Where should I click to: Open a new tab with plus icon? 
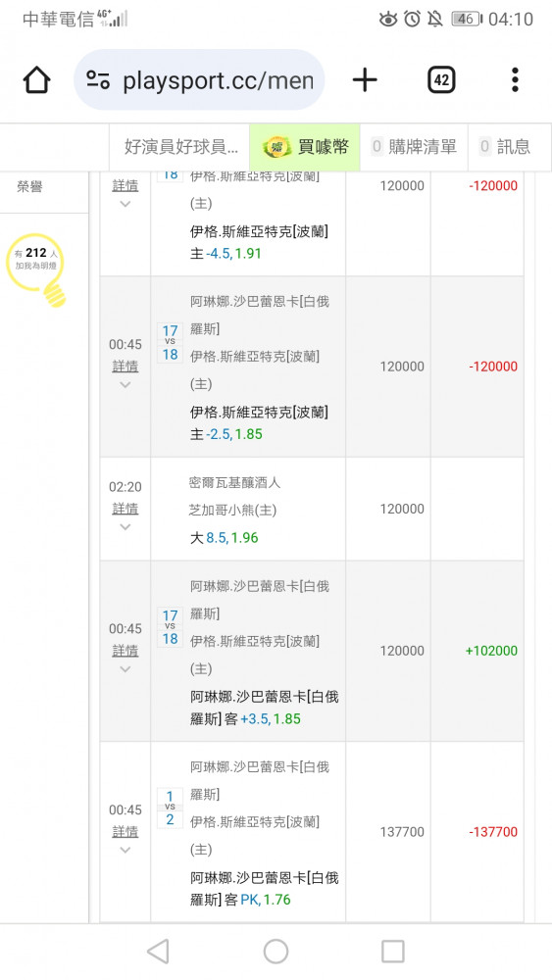click(365, 80)
